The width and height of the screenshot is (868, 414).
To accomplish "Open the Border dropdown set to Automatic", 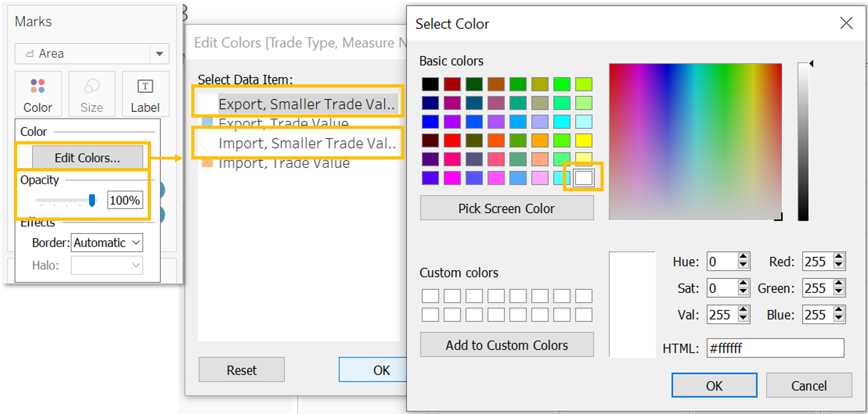I will [107, 243].
